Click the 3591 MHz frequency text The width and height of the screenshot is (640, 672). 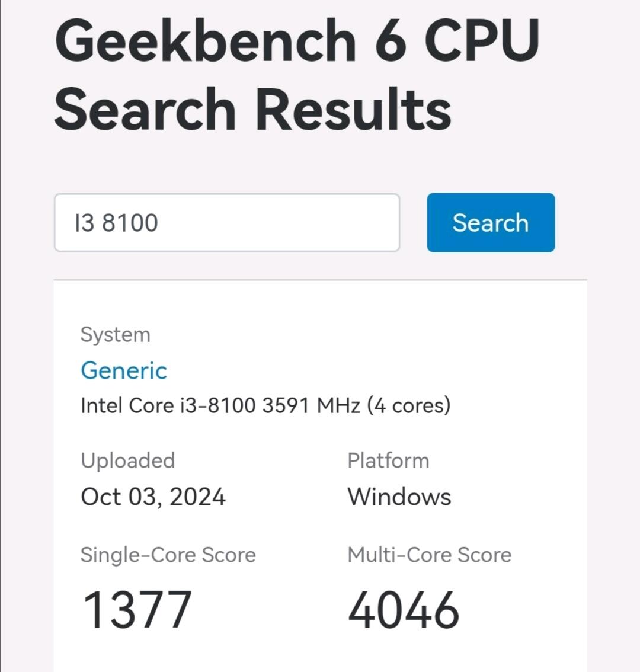click(x=311, y=406)
